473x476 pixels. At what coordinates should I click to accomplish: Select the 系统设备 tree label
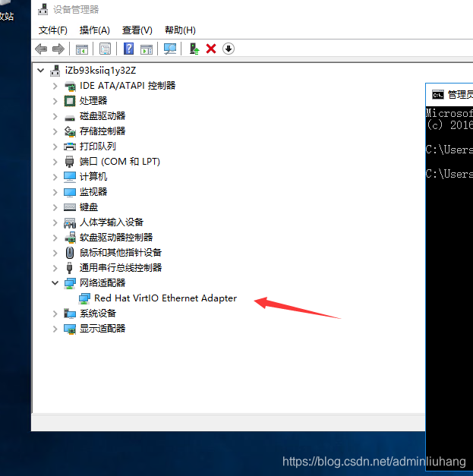(98, 314)
